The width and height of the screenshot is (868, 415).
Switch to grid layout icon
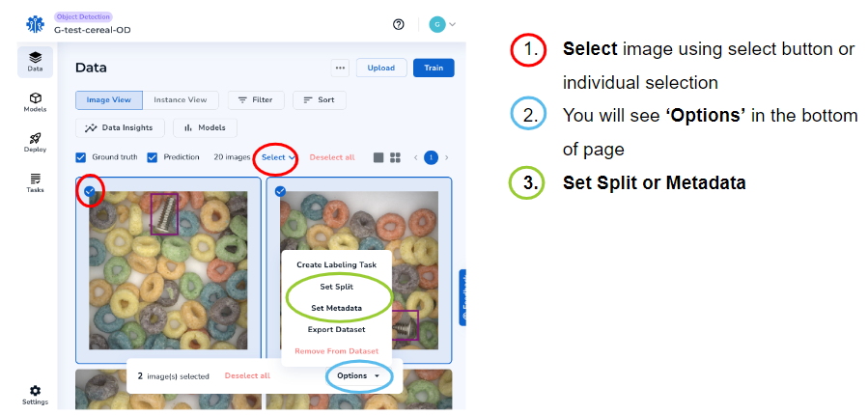click(395, 157)
